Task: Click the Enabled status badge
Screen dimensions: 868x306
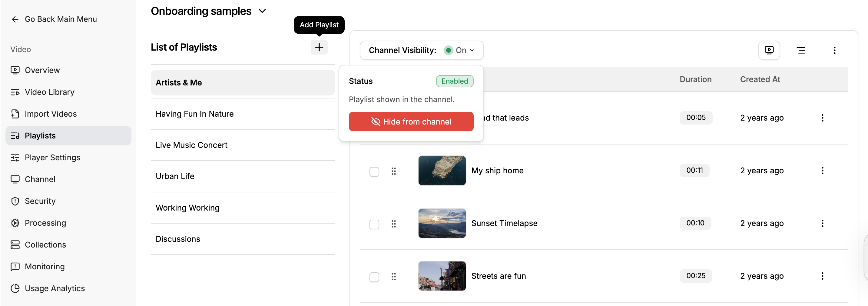Action: [x=455, y=81]
